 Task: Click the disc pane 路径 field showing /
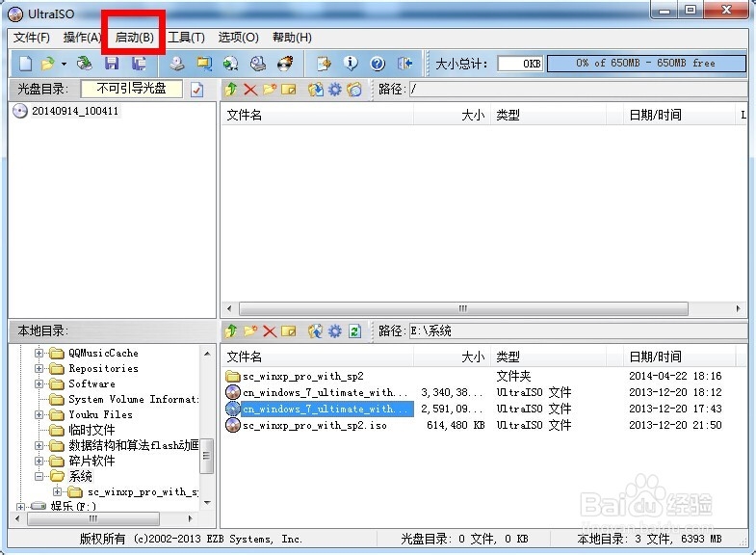pyautogui.click(x=578, y=90)
